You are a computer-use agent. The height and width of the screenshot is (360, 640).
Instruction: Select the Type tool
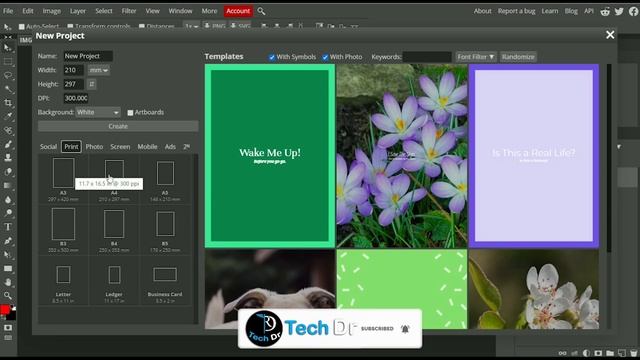tap(8, 227)
